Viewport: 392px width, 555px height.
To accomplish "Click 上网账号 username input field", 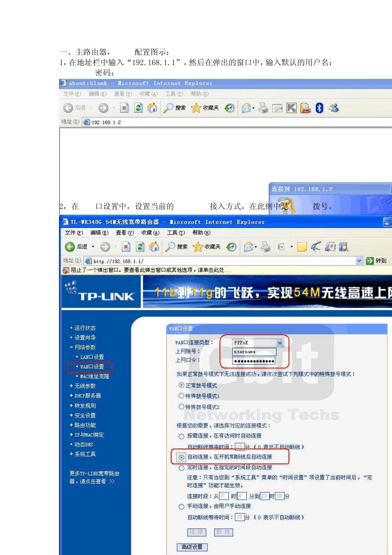I will (x=254, y=352).
